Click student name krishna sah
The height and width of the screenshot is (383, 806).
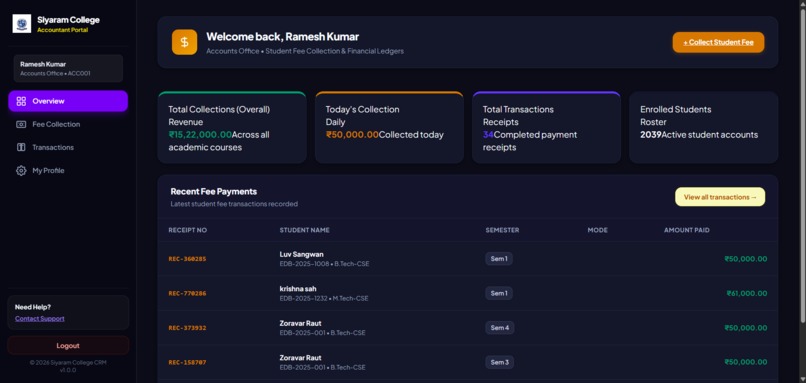(298, 289)
